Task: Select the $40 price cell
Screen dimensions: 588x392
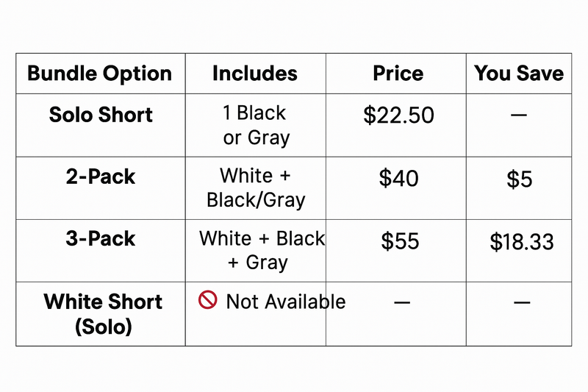Action: tap(398, 178)
